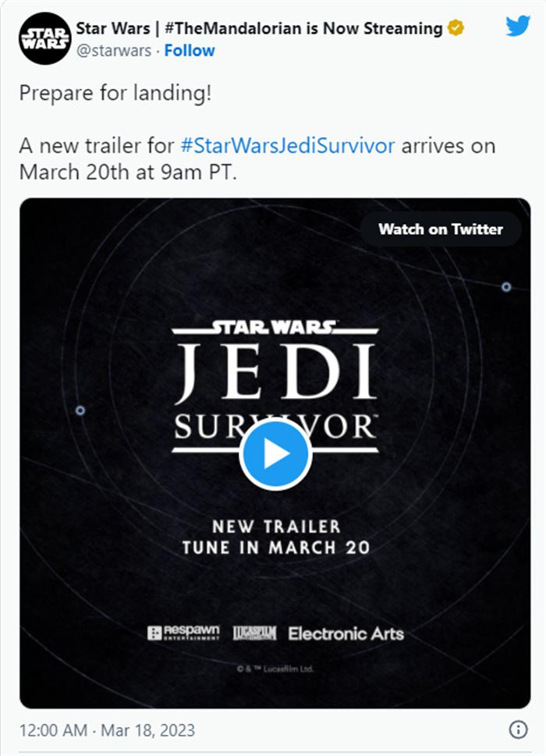This screenshot has width=546, height=756.
Task: Click the Respawn Entertainment logo
Action: (x=183, y=633)
